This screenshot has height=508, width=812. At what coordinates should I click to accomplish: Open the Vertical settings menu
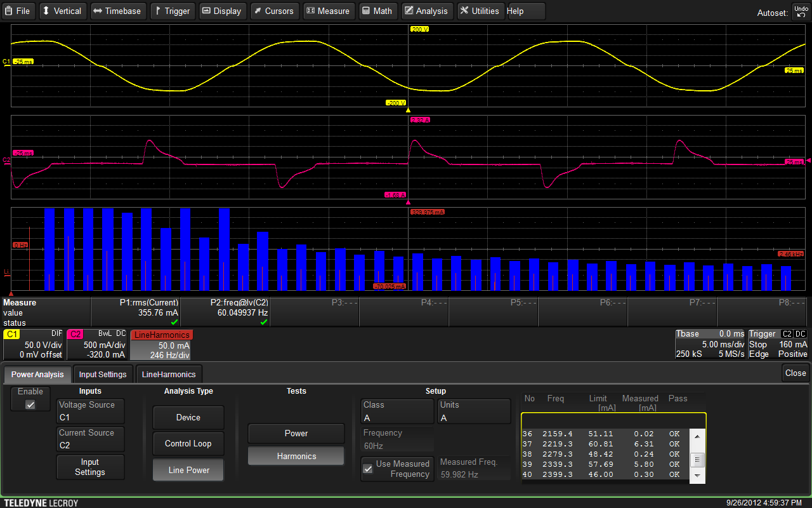[x=62, y=11]
